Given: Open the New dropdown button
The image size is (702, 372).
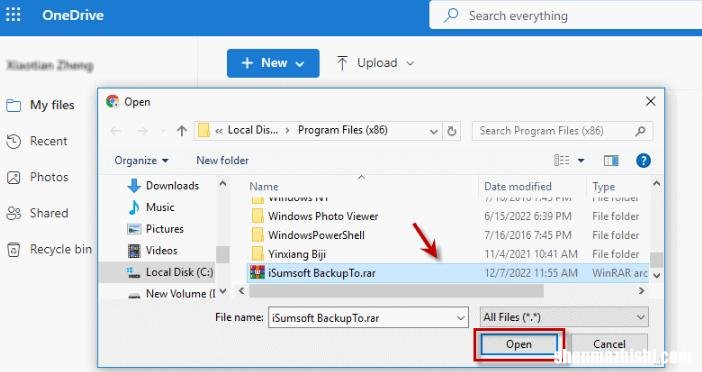Looking at the screenshot, I should [273, 63].
